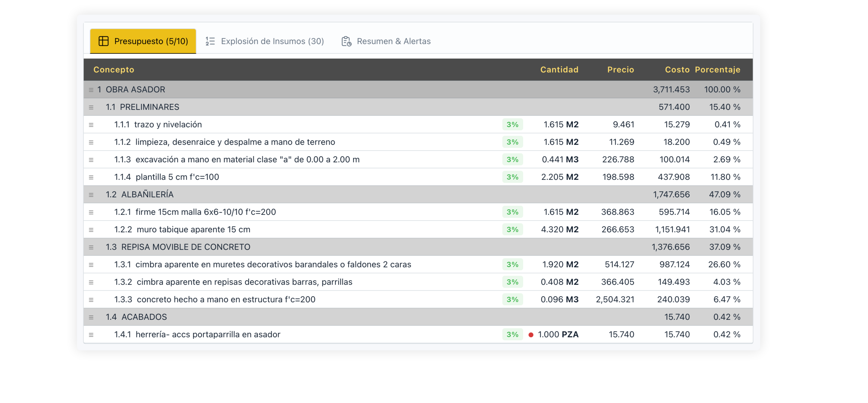Click the drag handle for REPISA MOVIBLE DE CONCRETO
868x403 pixels.
(x=91, y=247)
